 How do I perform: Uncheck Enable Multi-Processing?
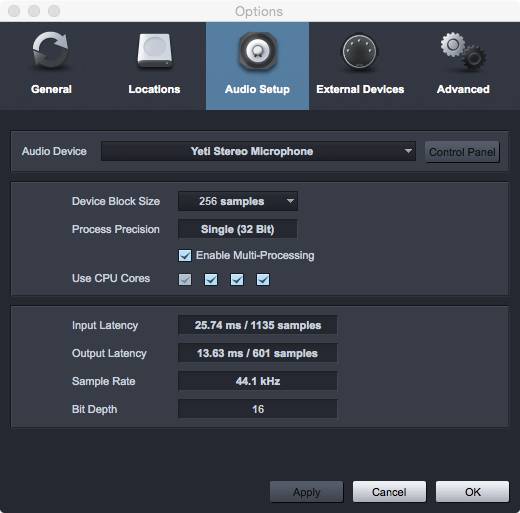(185, 256)
